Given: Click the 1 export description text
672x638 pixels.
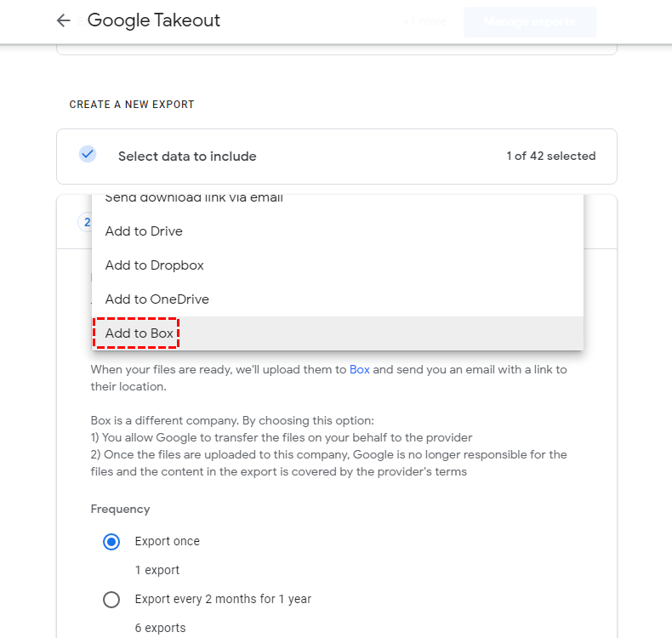Looking at the screenshot, I should [x=157, y=570].
